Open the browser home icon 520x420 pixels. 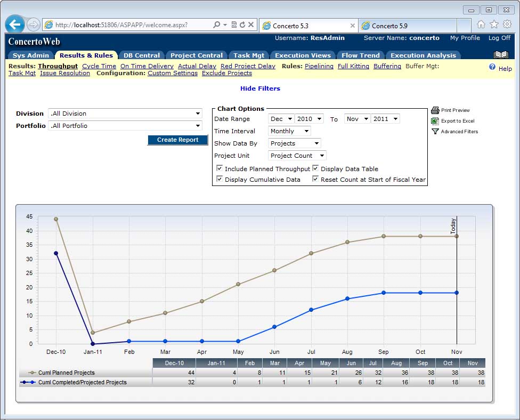pos(481,25)
